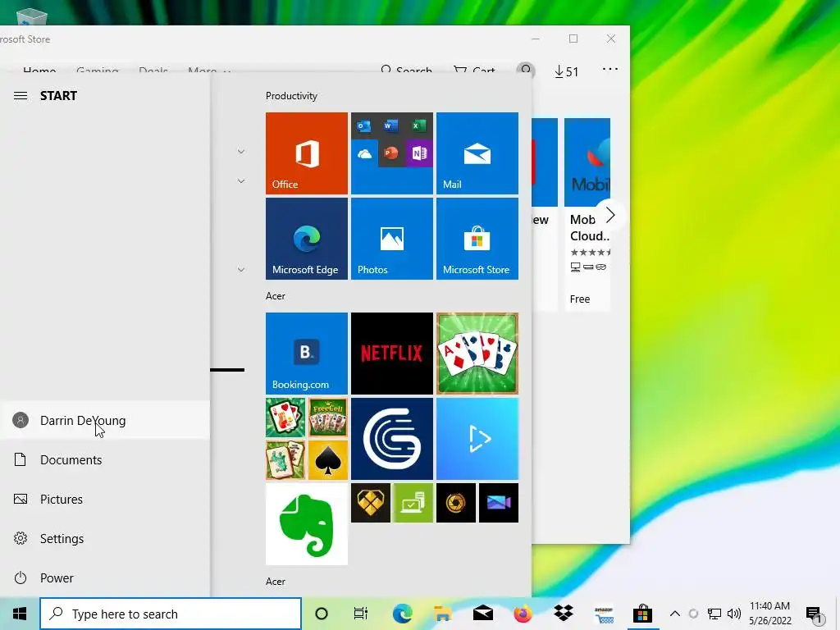Launch Word from the Office apps folder tile

coord(391,126)
